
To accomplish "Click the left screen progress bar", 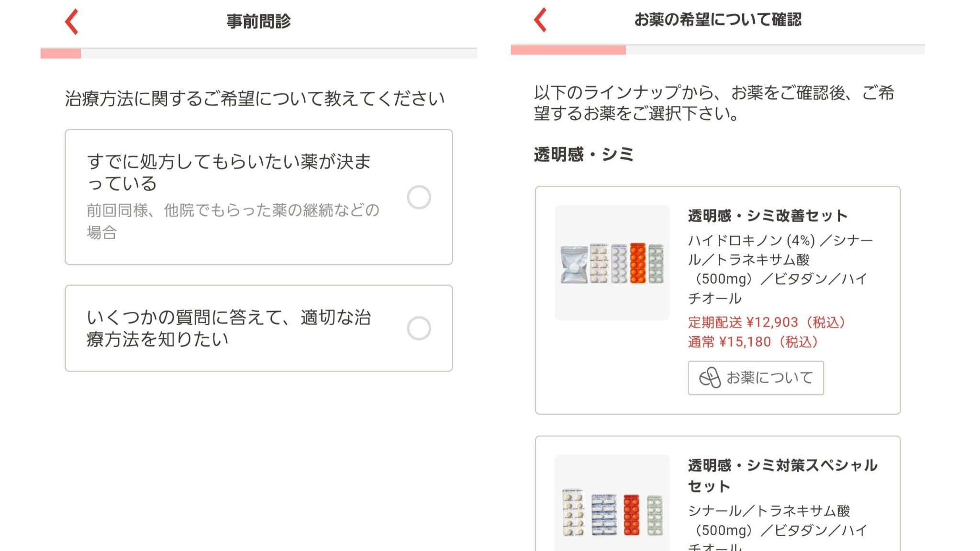I will tap(258, 53).
